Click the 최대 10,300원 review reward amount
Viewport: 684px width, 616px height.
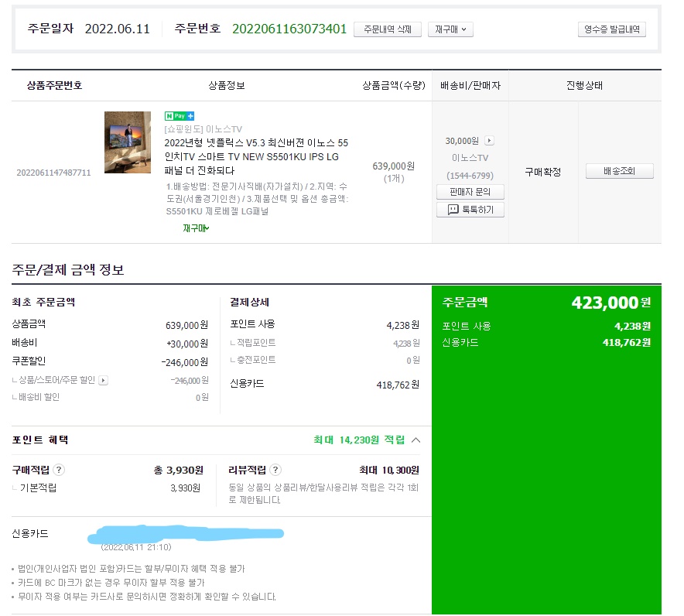(389, 470)
